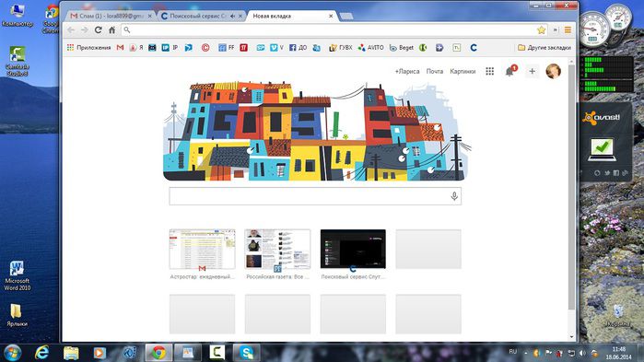This screenshot has height=362, width=644.
Task: Open the Camtasia Studio 8 desktop shortcut
Action: [x=17, y=61]
